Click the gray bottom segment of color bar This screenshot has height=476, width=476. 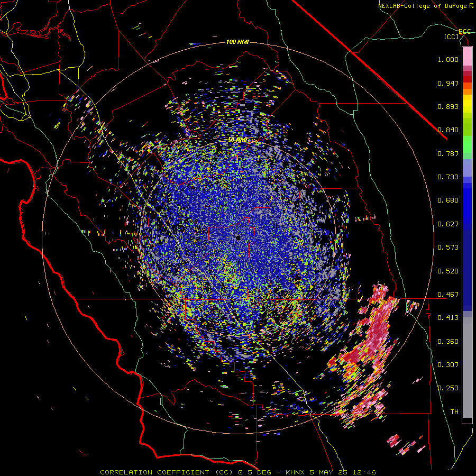click(467, 368)
